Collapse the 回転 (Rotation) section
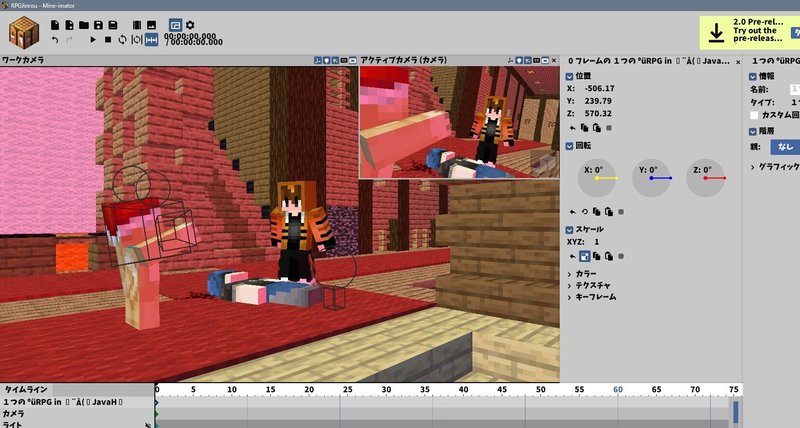The height and width of the screenshot is (428, 800). pos(569,146)
